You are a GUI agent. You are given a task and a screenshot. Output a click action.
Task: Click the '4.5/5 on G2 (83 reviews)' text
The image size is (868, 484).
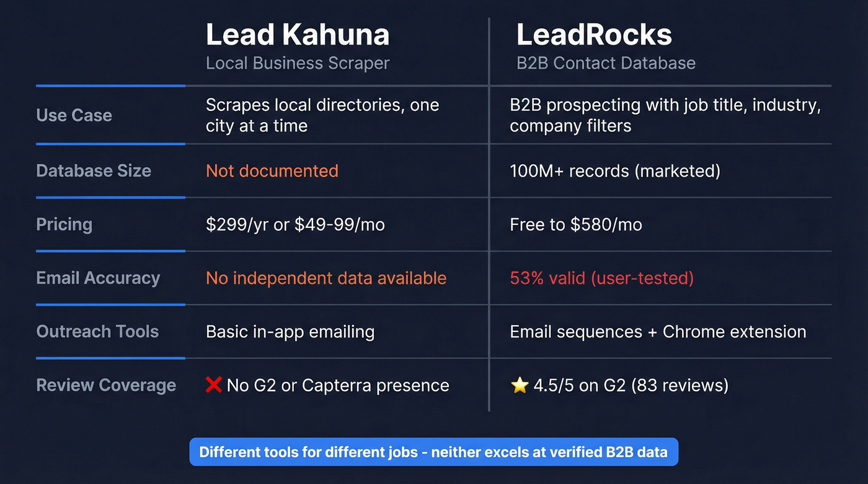tap(629, 385)
